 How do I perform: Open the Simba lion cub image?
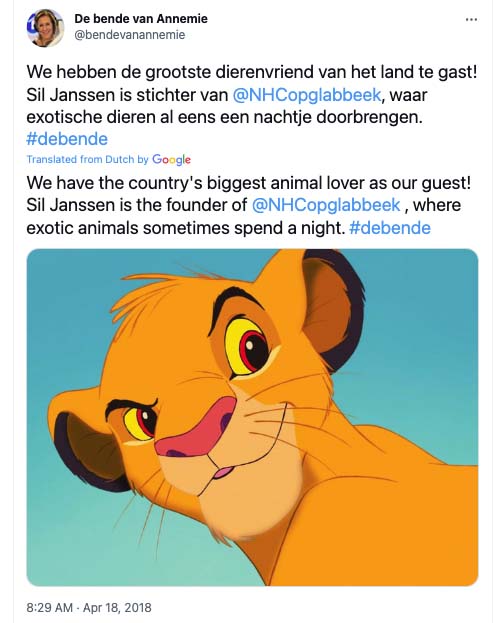coord(252,417)
